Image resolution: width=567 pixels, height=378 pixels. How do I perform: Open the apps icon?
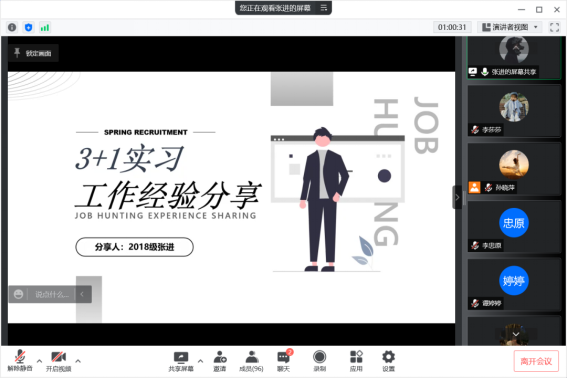(x=356, y=361)
